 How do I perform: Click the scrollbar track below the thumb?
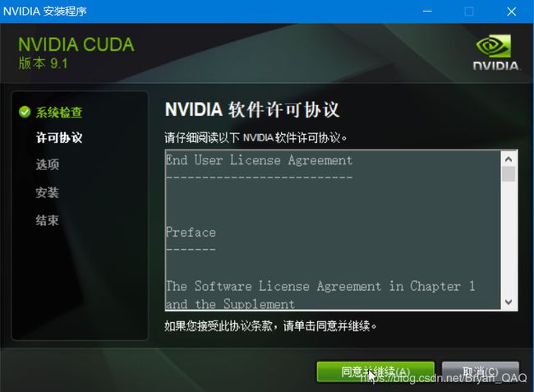pyautogui.click(x=509, y=238)
